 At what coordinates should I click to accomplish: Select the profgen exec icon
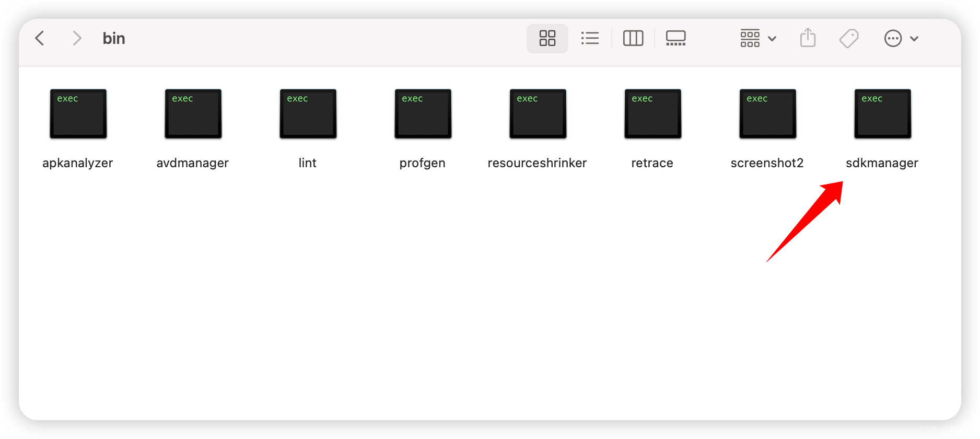click(x=423, y=113)
